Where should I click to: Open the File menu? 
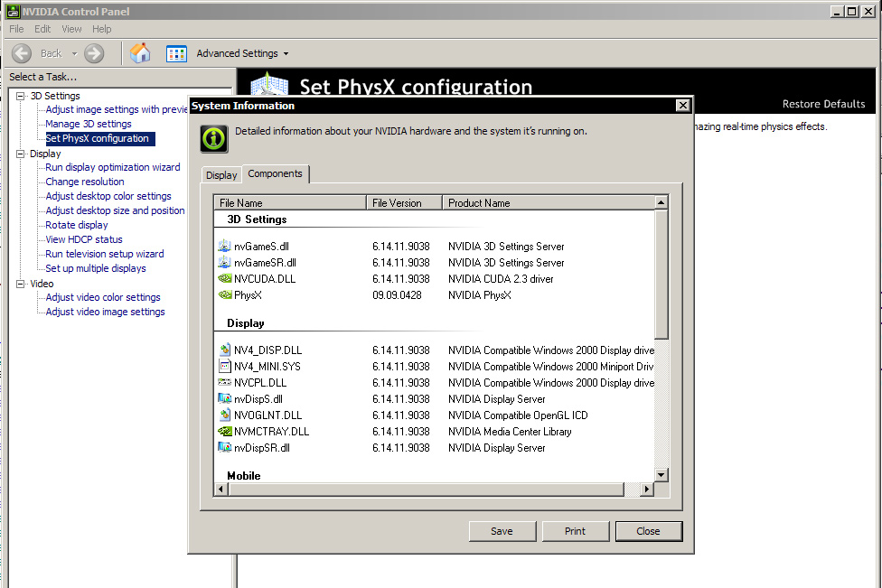pos(16,29)
